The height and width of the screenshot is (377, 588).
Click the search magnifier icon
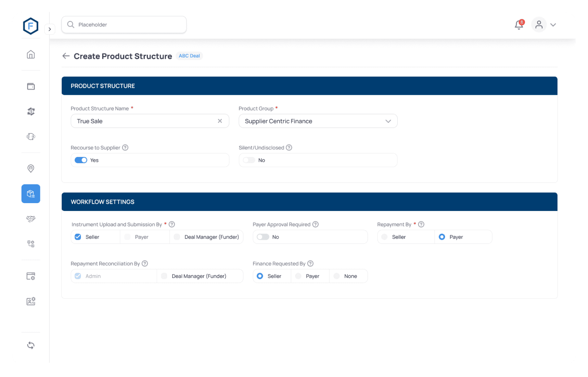coord(70,25)
